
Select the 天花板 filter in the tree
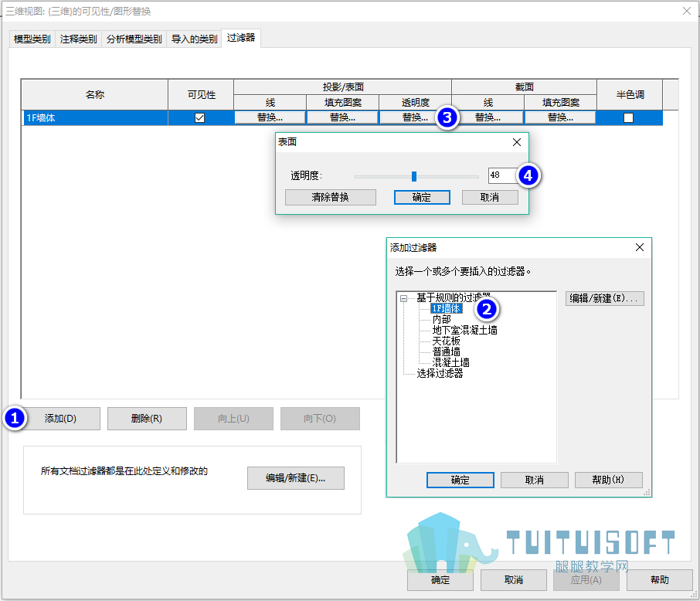(446, 341)
